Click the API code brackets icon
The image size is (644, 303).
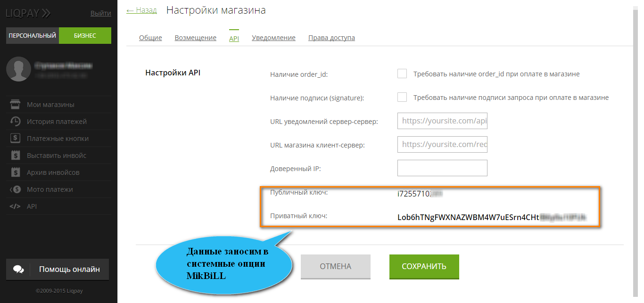15,206
